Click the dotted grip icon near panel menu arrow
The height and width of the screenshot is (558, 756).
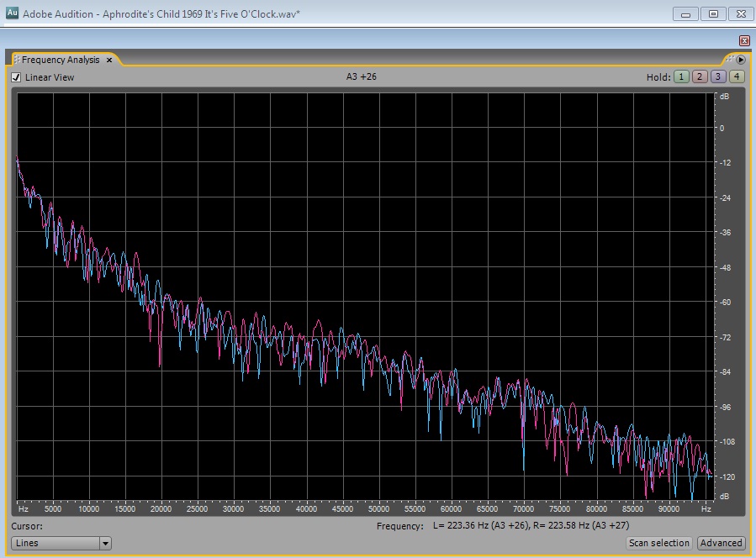pyautogui.click(x=730, y=60)
